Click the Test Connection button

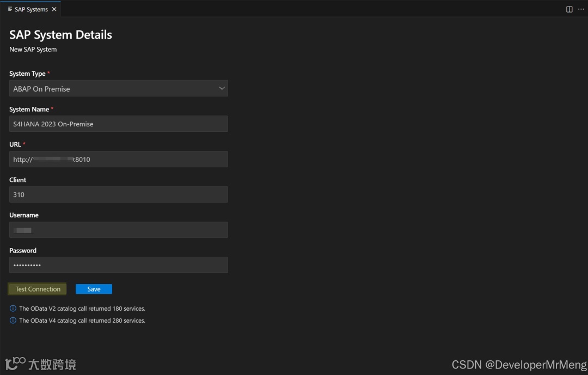click(x=38, y=289)
